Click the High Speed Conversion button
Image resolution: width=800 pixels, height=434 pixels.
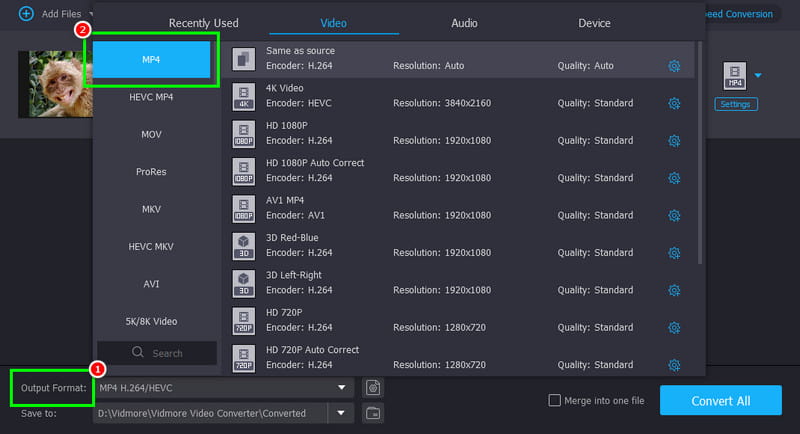pyautogui.click(x=740, y=14)
